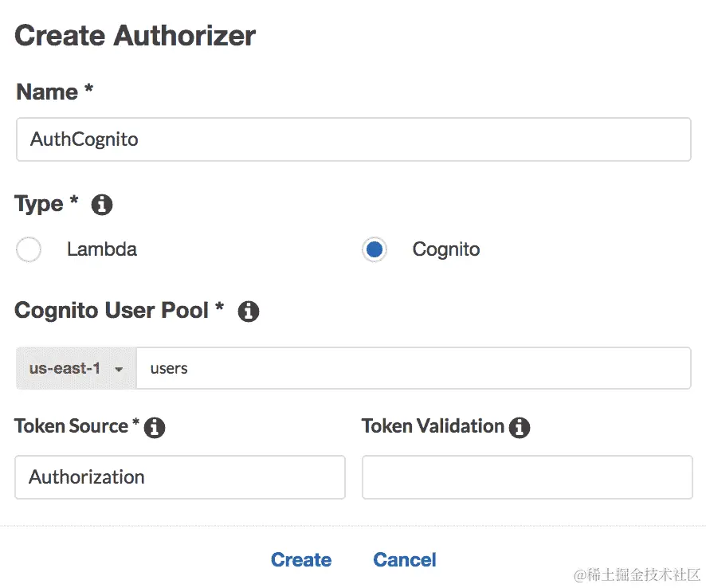This screenshot has height=588, width=706.
Task: Choose the Cognito radio button
Action: coord(374,249)
